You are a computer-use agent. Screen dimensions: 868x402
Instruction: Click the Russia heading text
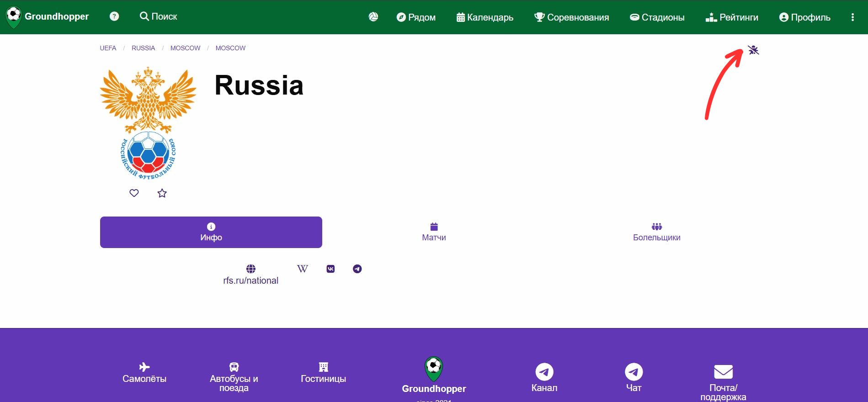pos(259,85)
